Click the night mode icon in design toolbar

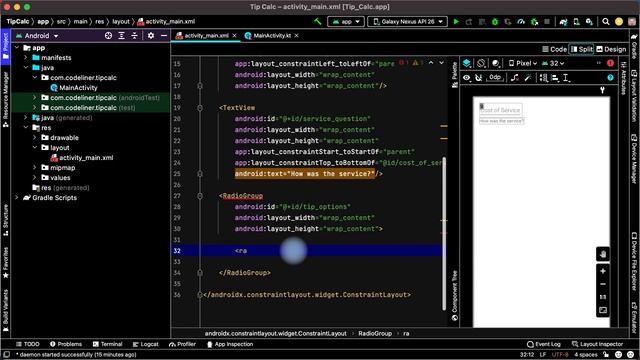(x=496, y=63)
